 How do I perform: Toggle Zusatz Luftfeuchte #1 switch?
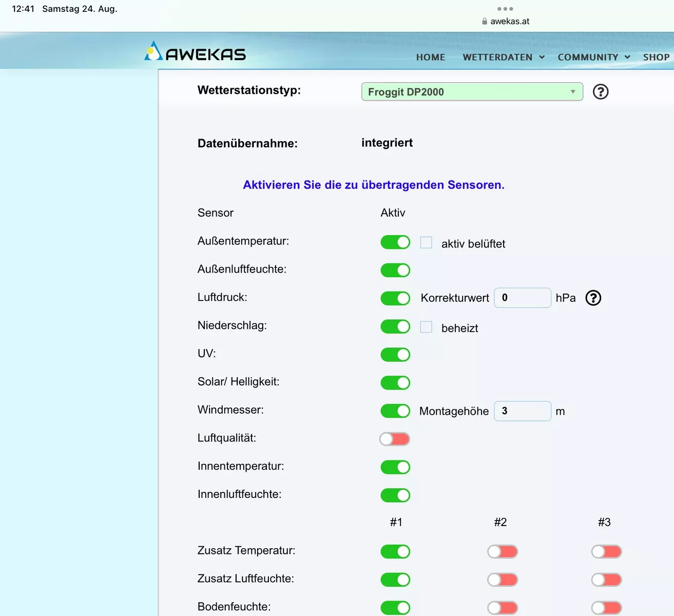(x=395, y=580)
